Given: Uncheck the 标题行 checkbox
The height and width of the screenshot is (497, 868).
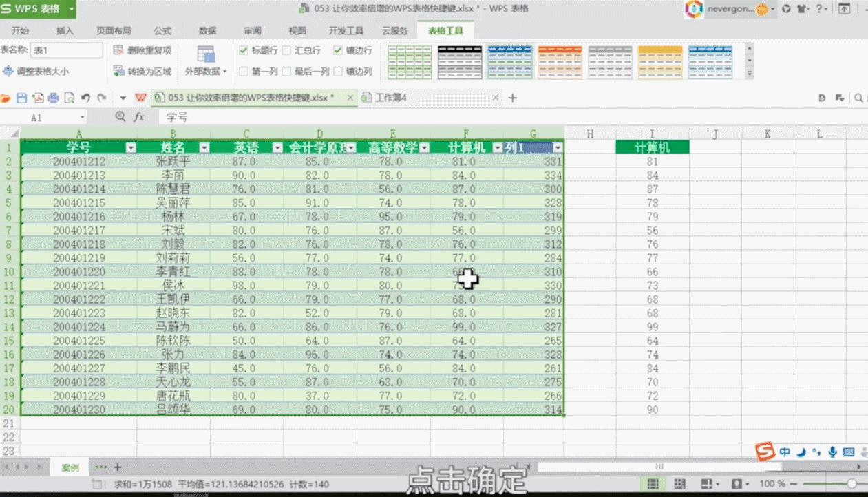Looking at the screenshot, I should (x=243, y=50).
